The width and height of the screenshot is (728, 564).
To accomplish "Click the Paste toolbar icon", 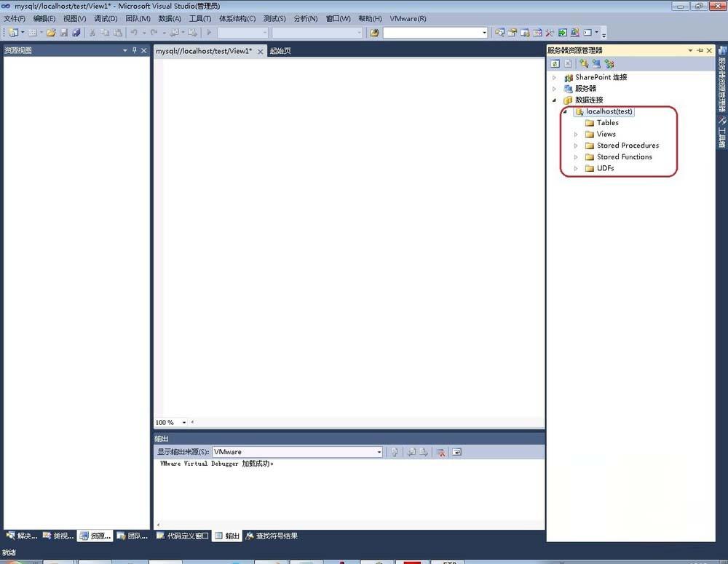I will click(x=118, y=33).
